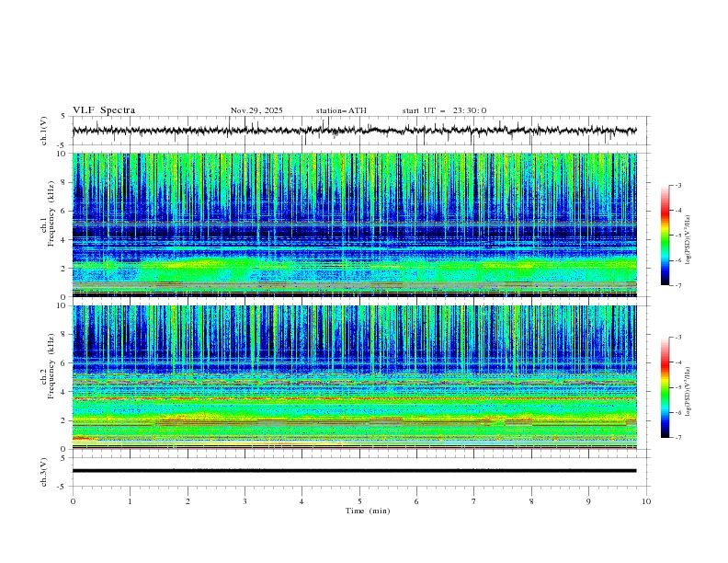Click the ch.1 voltage waveform trace
728x563 pixels.
[354, 131]
